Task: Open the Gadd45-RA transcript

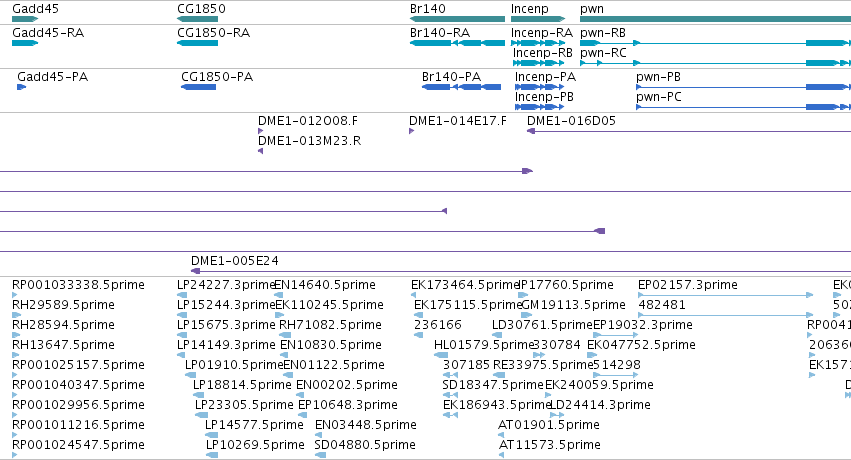Action: point(25,43)
